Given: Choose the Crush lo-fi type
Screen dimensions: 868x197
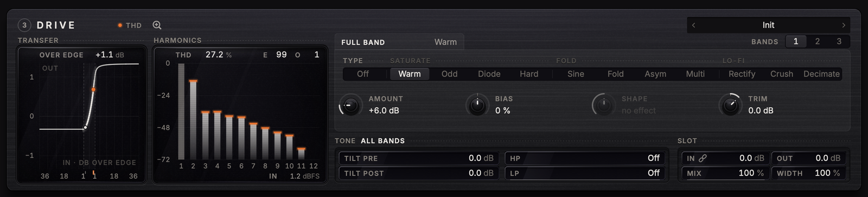Looking at the screenshot, I should tap(782, 74).
